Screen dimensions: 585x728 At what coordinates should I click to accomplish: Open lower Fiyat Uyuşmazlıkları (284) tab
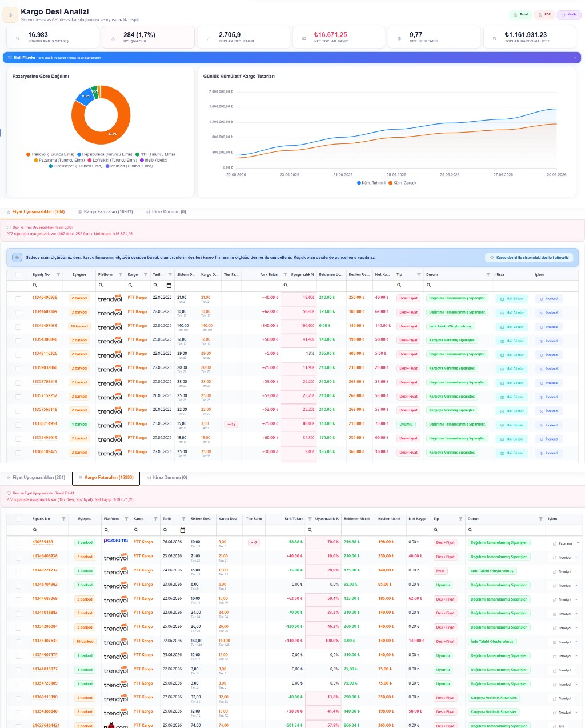[35, 477]
